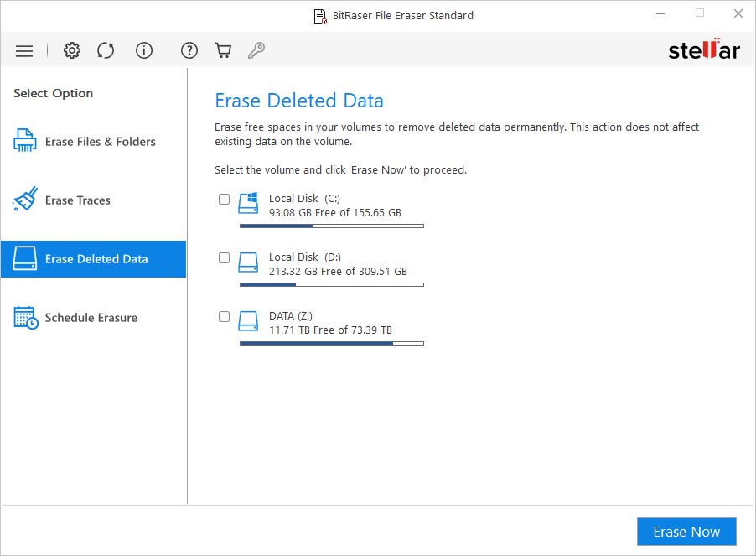Click the Windows drive icon of Local Disk C

coord(248,203)
